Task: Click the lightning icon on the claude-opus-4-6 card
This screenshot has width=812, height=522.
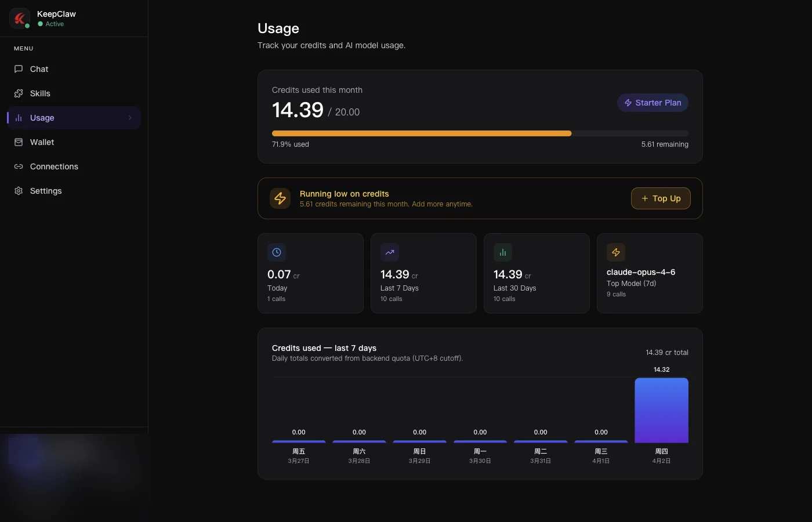Action: coord(615,252)
